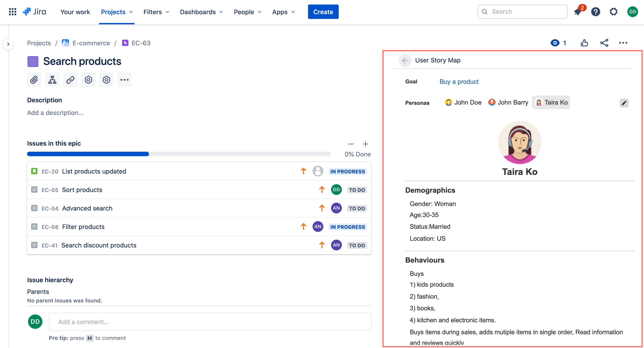Screen dimensions: 644x348
Task: Open the app switcher grid icon
Action: coord(12,12)
